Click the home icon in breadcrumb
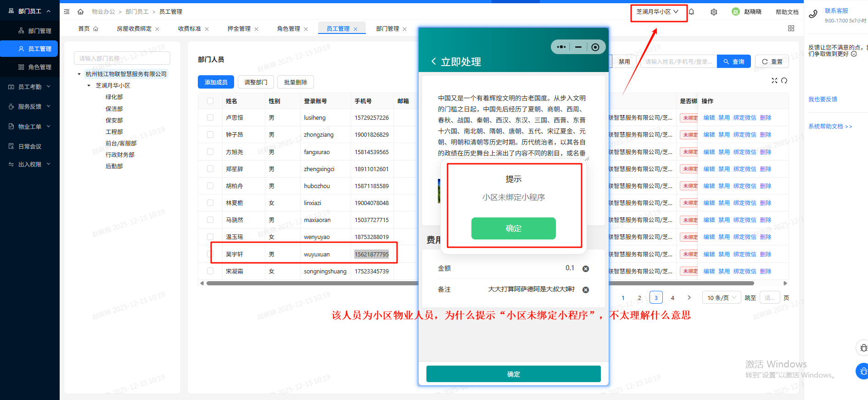The height and width of the screenshot is (400, 868). pos(80,12)
